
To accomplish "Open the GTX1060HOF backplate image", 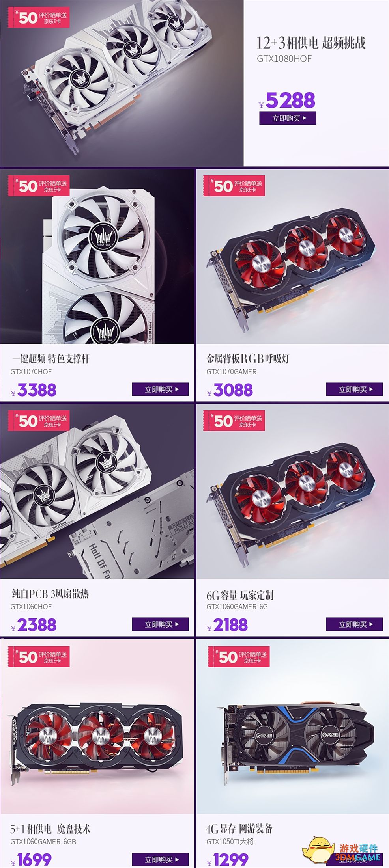I will click(x=97, y=491).
